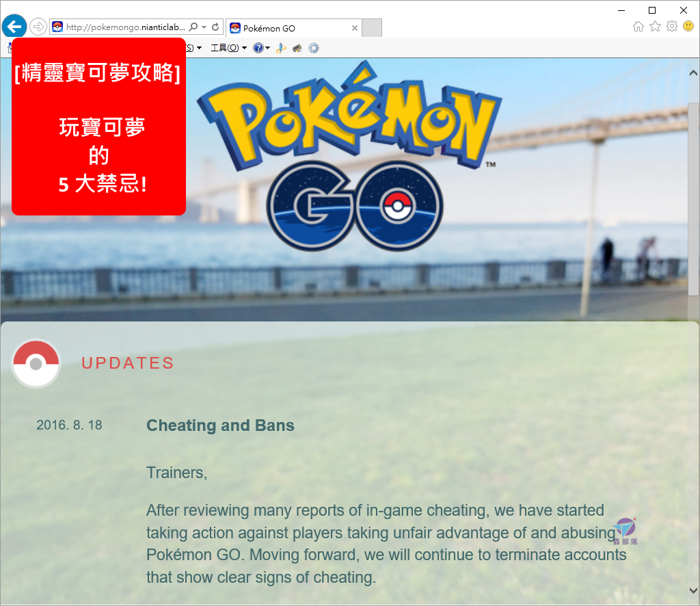Image resolution: width=700 pixels, height=606 pixels.
Task: Expand the Help icon dropdown arrow
Action: pos(267,49)
